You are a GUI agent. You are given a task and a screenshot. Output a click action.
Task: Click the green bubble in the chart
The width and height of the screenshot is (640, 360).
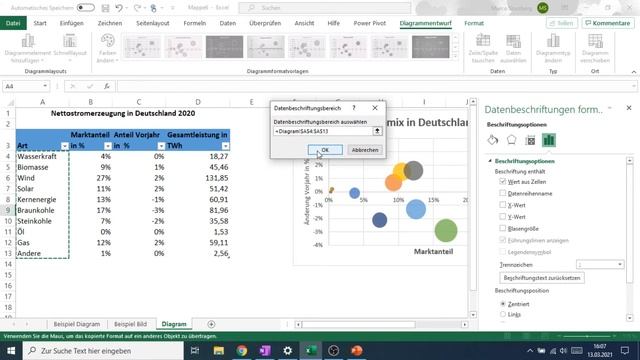coord(446,230)
